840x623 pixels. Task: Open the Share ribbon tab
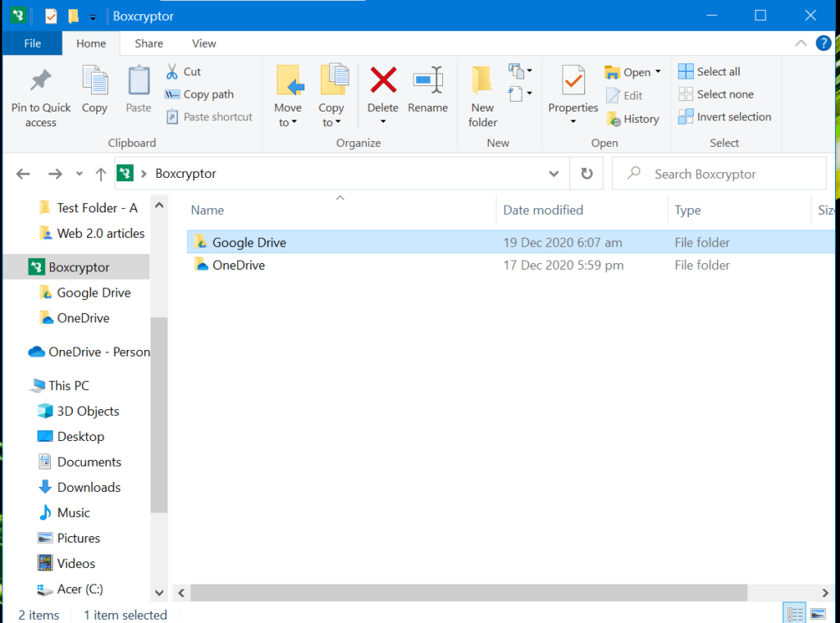148,43
